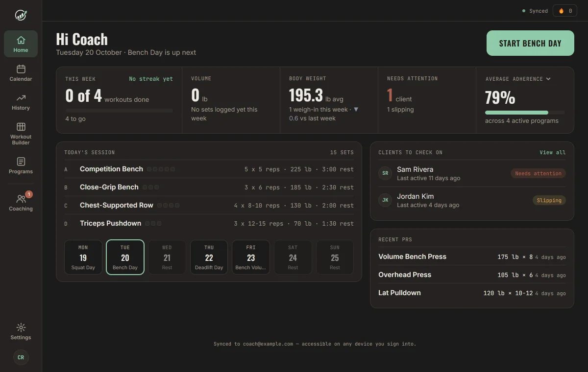Mark last set of Competition Bench

coord(172,169)
